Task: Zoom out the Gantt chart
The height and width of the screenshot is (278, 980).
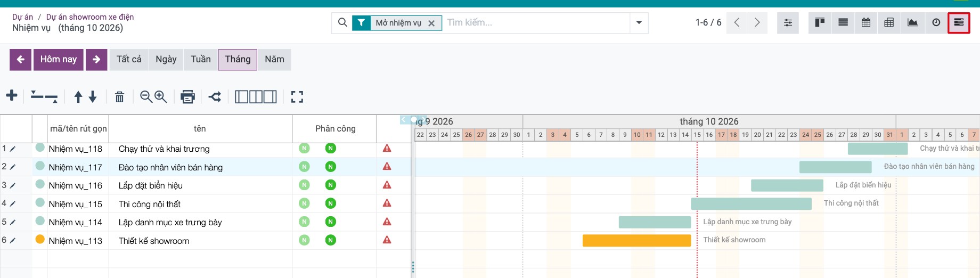Action: [146, 96]
